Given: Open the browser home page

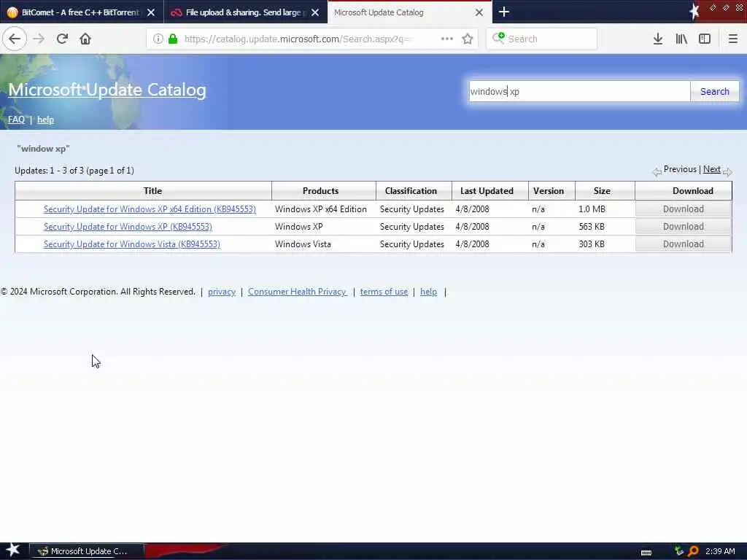Looking at the screenshot, I should (85, 39).
